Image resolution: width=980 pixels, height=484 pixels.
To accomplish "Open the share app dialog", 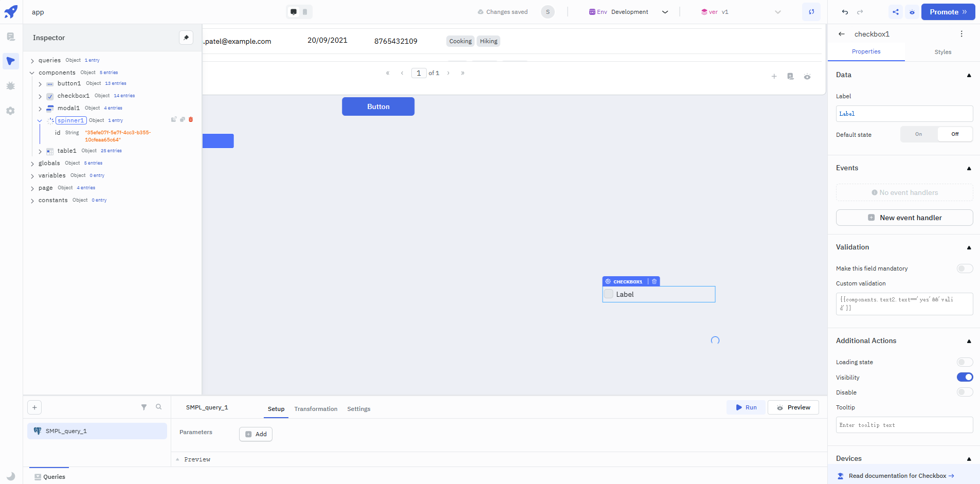I will (896, 12).
